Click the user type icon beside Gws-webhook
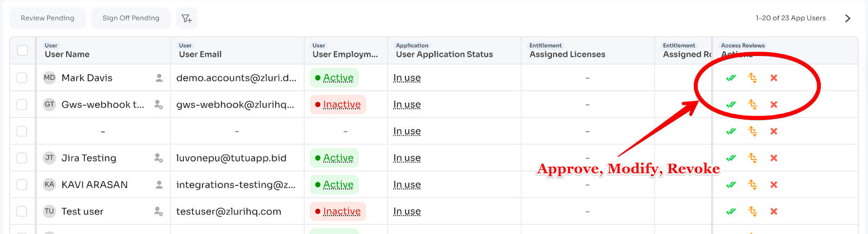Screen dimensions: 868x234 coord(158,104)
